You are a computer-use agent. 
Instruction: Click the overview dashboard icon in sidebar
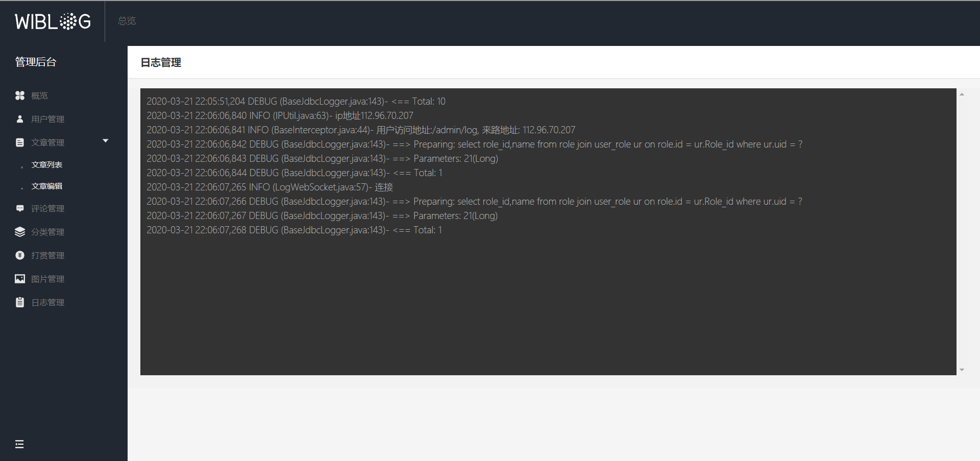20,95
